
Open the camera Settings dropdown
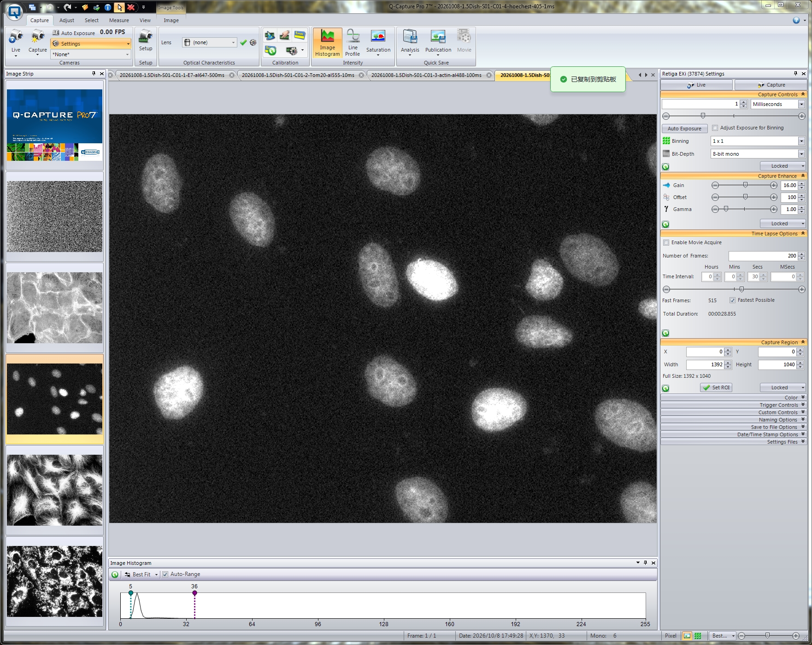[x=91, y=44]
